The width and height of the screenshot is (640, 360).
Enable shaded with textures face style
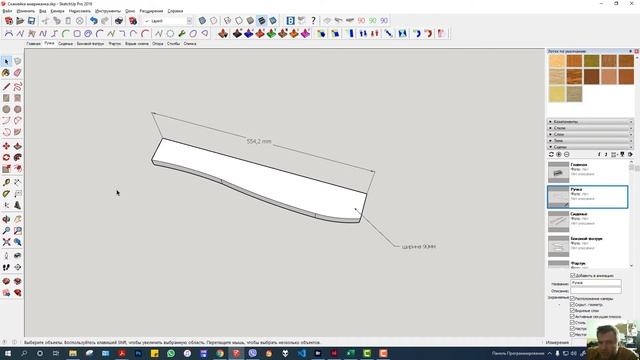coord(262,20)
